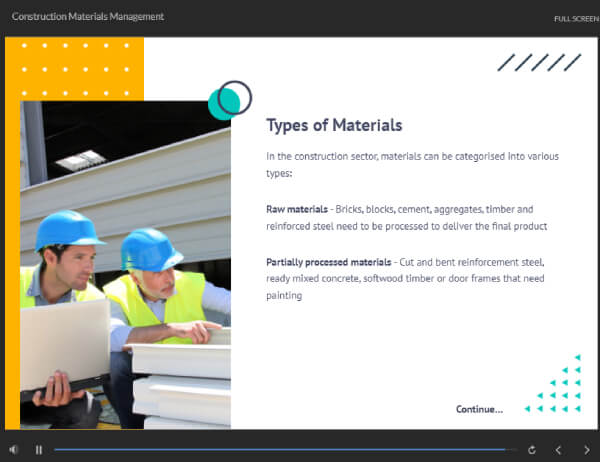Screen dimensions: 600x462
Task: Click the diagonal slashes graphic on the slide
Action: [x=539, y=63]
